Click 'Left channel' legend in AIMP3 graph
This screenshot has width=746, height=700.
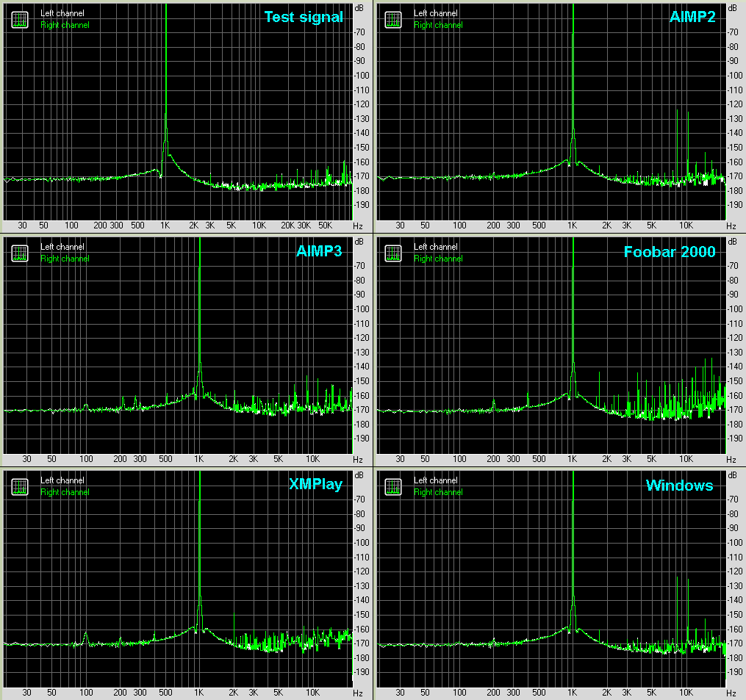pyautogui.click(x=62, y=247)
